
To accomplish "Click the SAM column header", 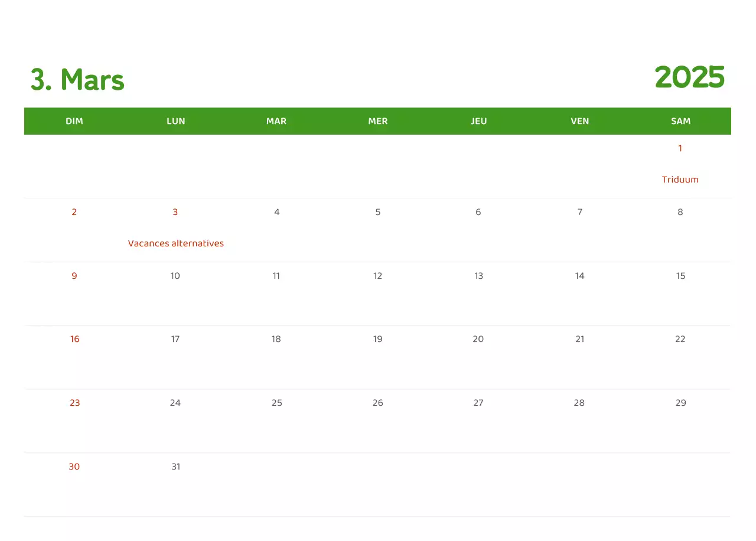I will pyautogui.click(x=680, y=121).
